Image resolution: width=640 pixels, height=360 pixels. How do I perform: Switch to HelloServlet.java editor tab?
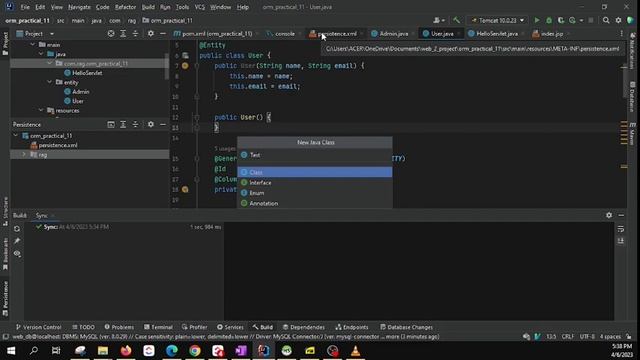496,33
